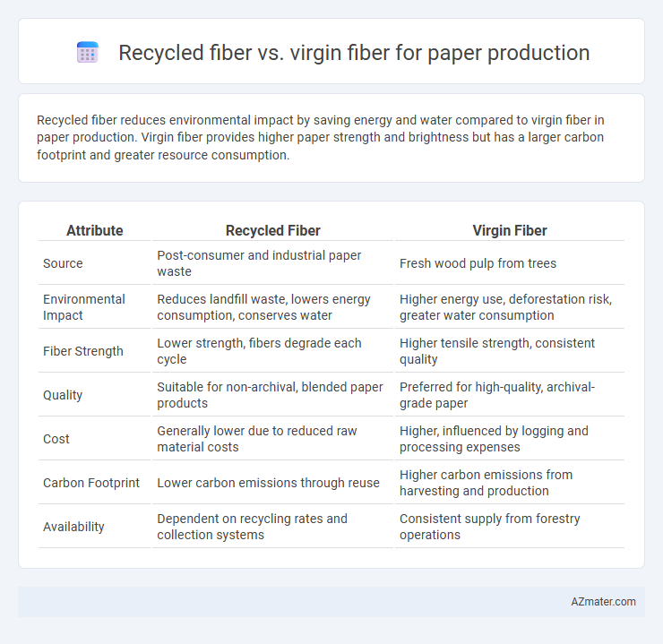Click the AZmater.com footer link
The height and width of the screenshot is (644, 663).
click(x=603, y=602)
